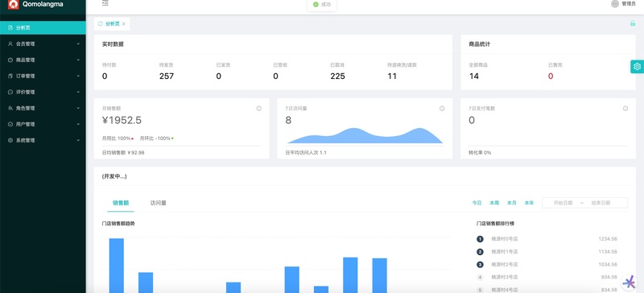The width and height of the screenshot is (644, 293).
Task: Open the teal settings gear panel
Action: click(637, 67)
